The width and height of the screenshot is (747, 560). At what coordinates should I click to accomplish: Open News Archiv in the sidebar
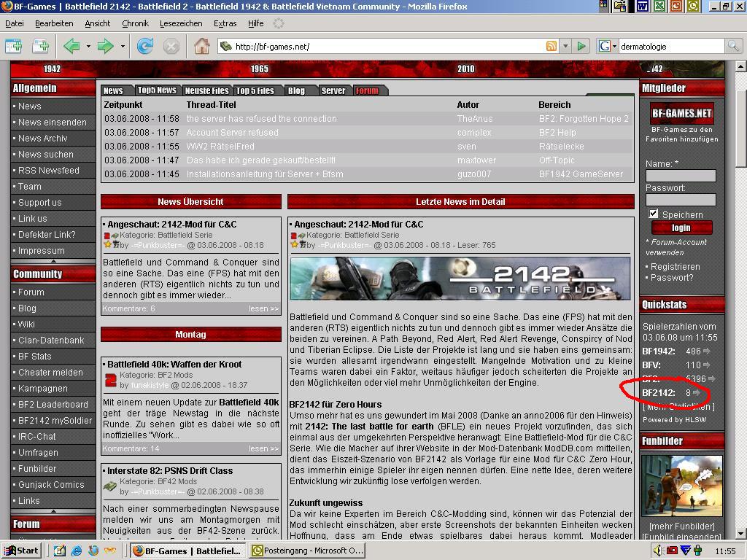tap(43, 138)
